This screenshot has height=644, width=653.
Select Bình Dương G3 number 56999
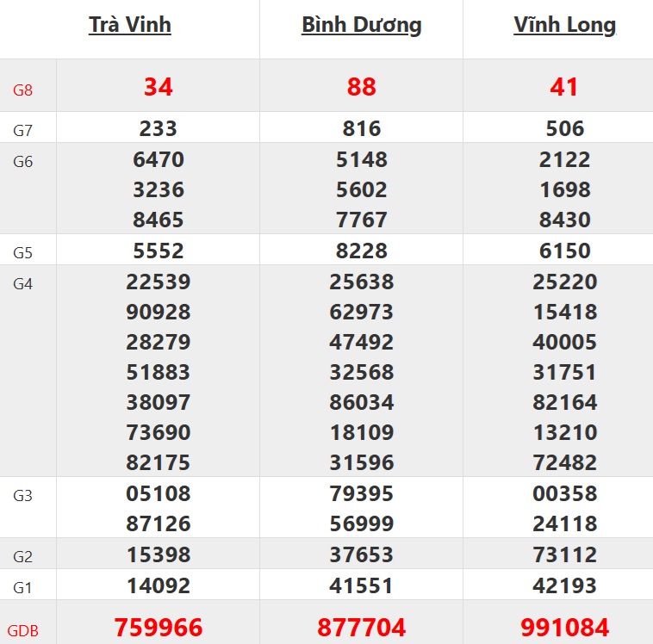362,523
